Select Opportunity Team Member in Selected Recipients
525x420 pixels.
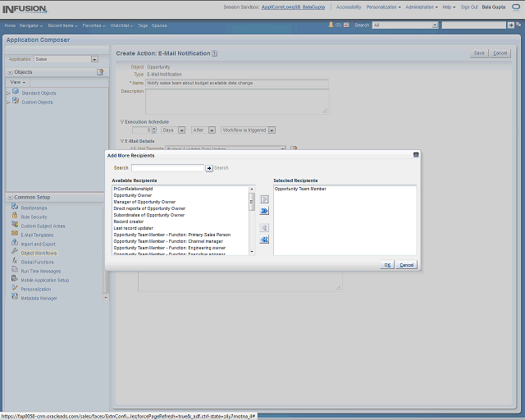[x=300, y=189]
